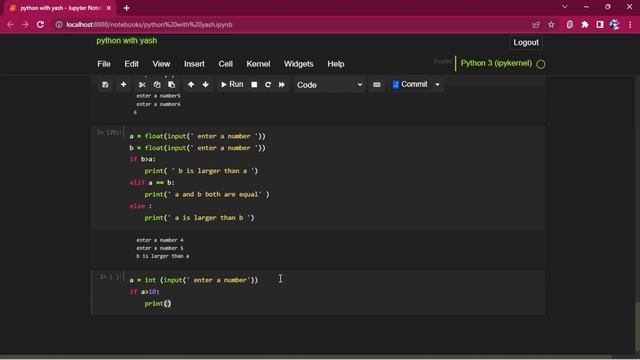Open the File menu
640x360 pixels.
[x=104, y=64]
